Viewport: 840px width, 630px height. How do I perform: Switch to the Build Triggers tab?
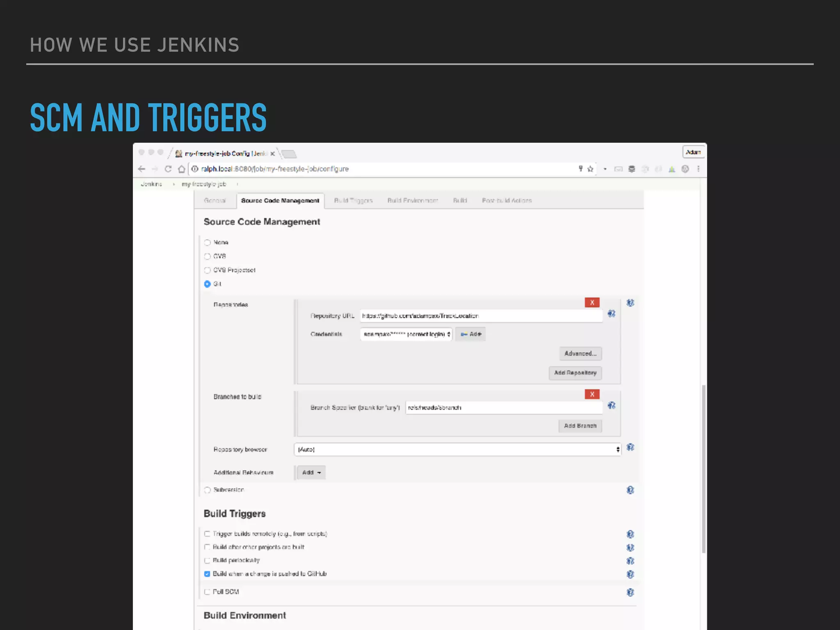click(353, 201)
